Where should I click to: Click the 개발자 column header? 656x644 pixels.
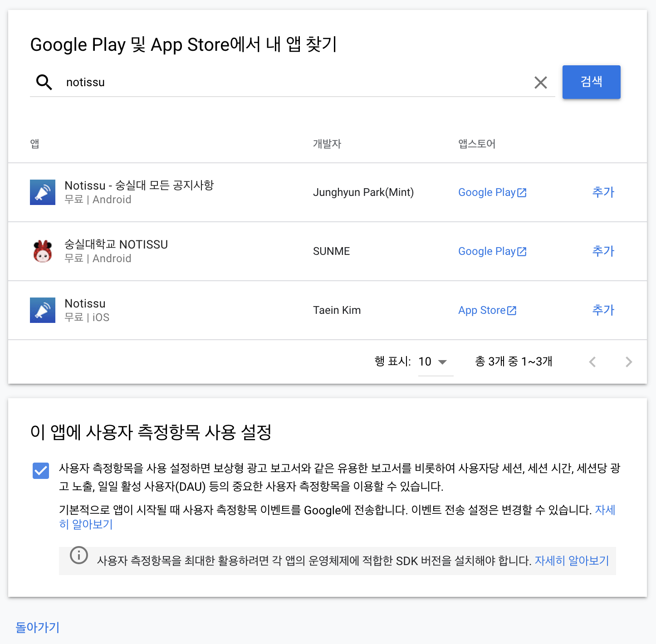[x=327, y=144]
